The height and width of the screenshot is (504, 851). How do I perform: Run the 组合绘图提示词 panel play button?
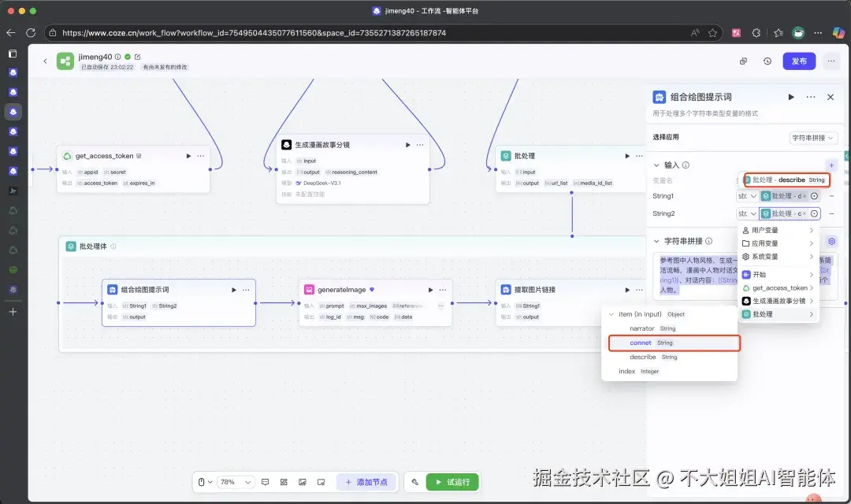click(x=791, y=97)
